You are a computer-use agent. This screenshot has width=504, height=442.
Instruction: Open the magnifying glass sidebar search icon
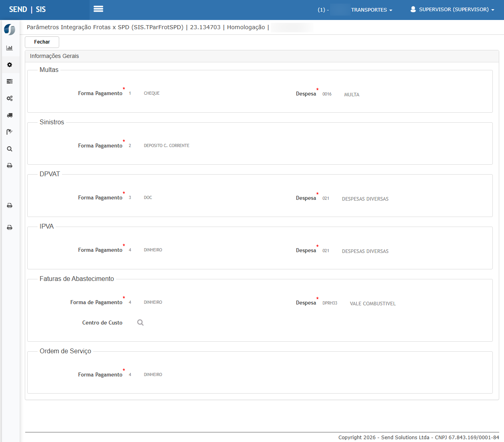click(x=10, y=149)
